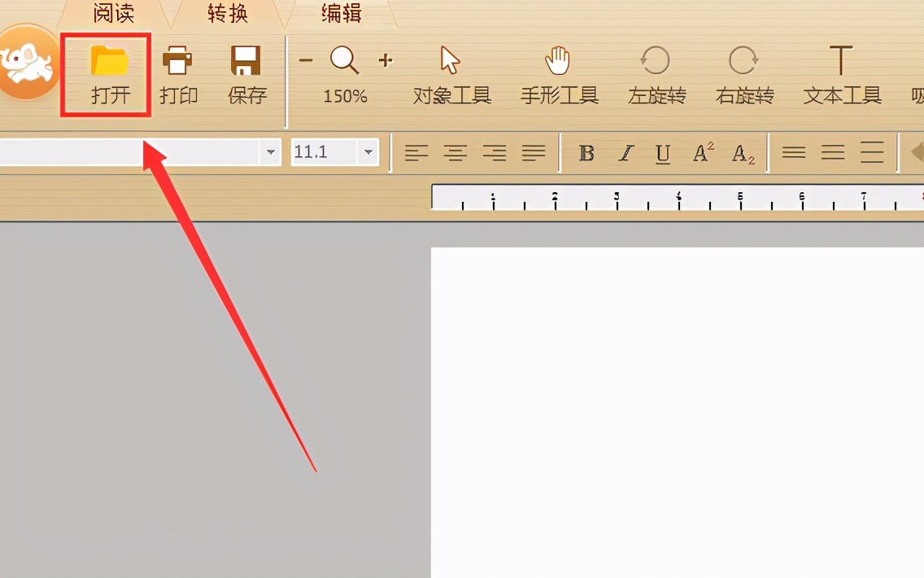This screenshot has height=578, width=924.
Task: Apply superscript A² formatting
Action: (x=702, y=152)
